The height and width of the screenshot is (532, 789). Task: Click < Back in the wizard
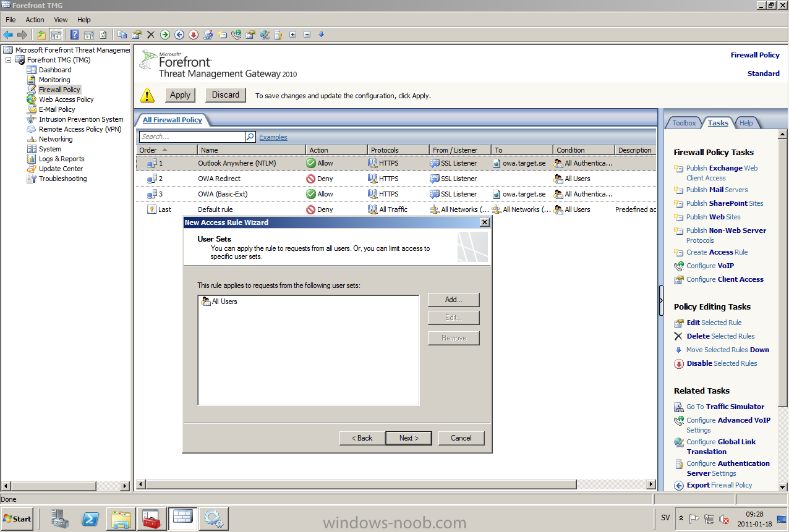coord(362,438)
